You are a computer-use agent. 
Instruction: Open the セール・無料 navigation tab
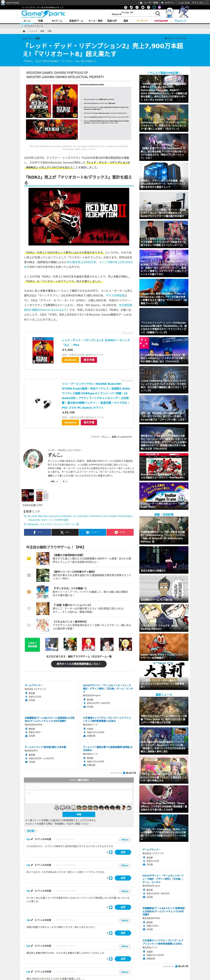point(95,21)
